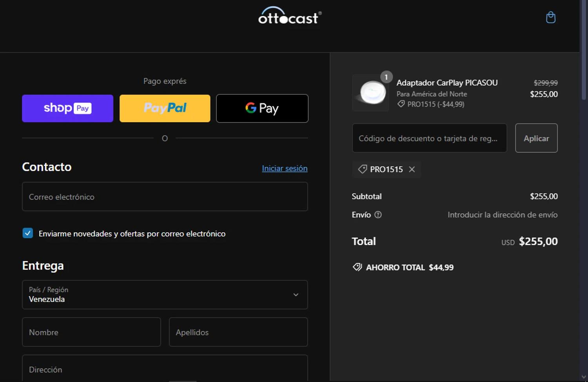Open the Iniciar sesión link
This screenshot has height=382, width=588.
click(285, 168)
